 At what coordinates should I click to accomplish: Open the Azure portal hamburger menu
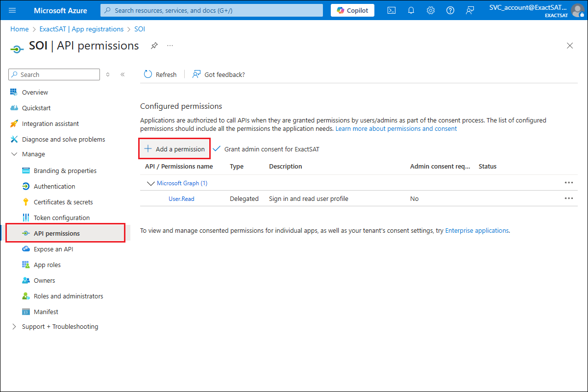13,10
